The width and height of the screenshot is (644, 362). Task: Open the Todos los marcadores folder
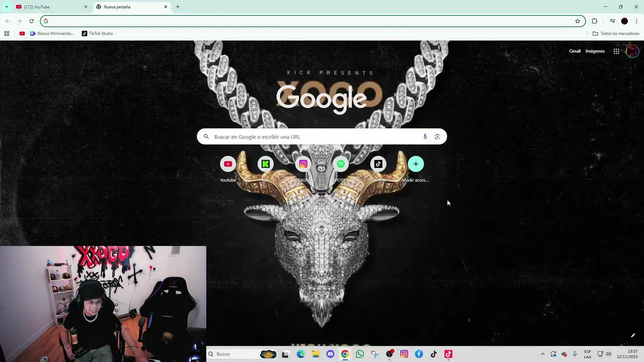616,34
